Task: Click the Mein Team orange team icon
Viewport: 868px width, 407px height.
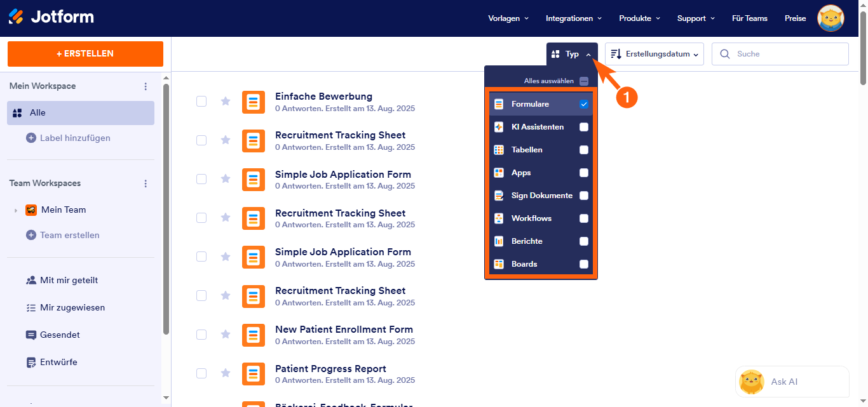Action: coord(31,210)
